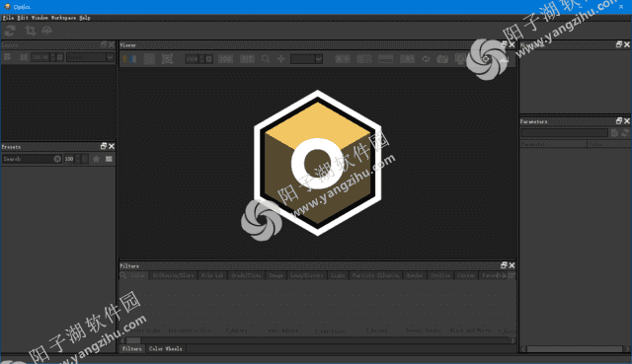Open the Layers blend mode dropdown
Image resolution: width=632 pixels, height=364 pixels.
(x=90, y=57)
